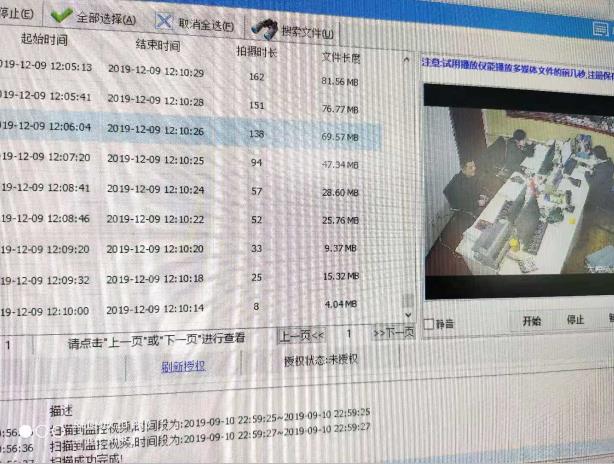Sort by Start Time (起始时间) column header

coord(44,40)
